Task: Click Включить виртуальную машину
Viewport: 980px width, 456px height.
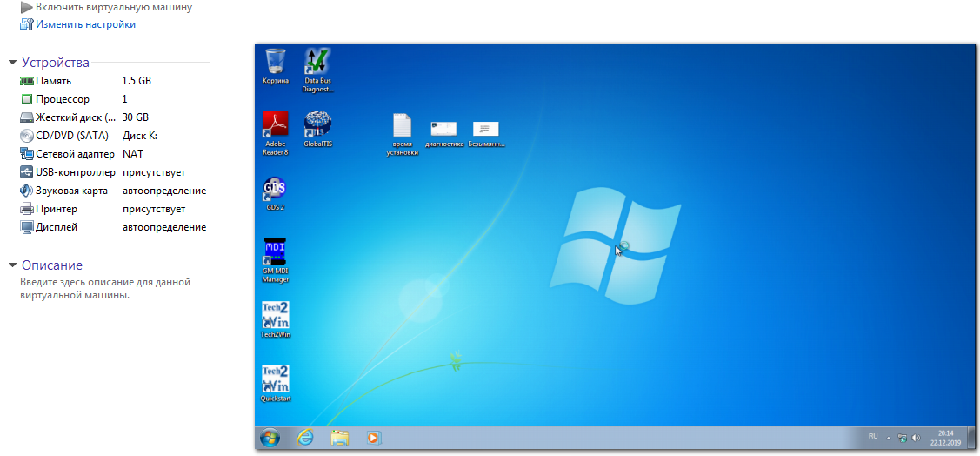Action: click(x=113, y=7)
